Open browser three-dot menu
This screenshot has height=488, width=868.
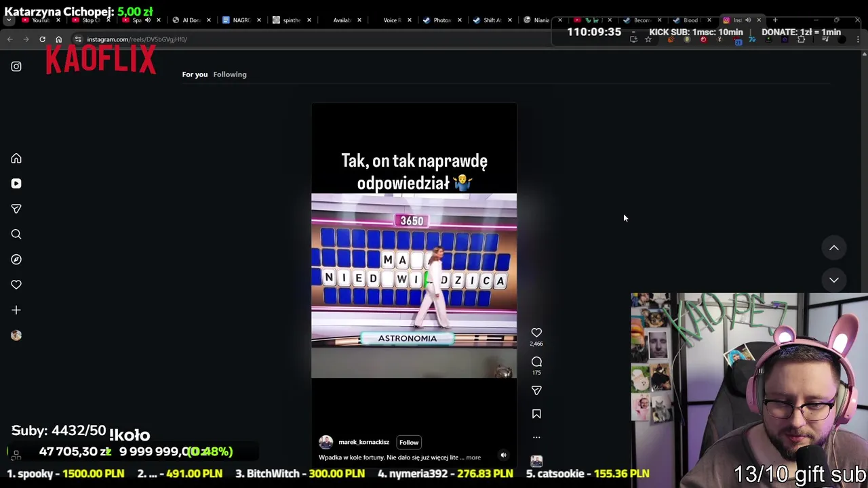(x=858, y=39)
